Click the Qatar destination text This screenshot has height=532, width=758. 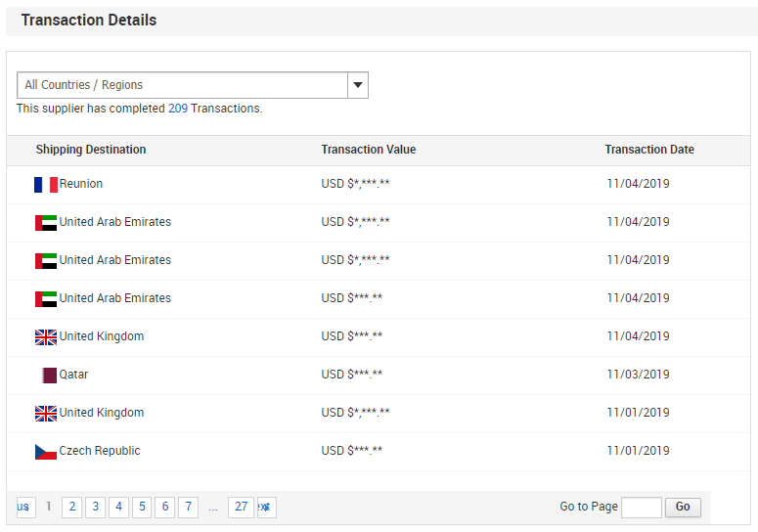73,375
